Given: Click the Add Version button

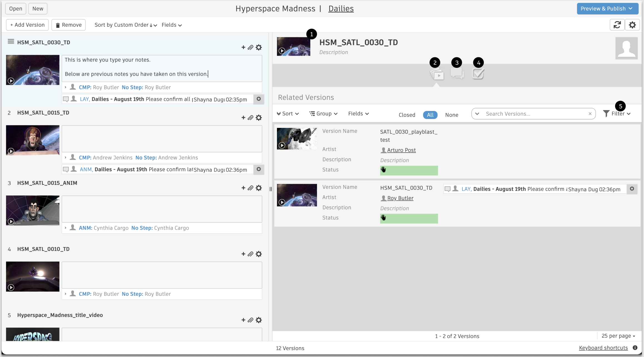Looking at the screenshot, I should [x=27, y=25].
